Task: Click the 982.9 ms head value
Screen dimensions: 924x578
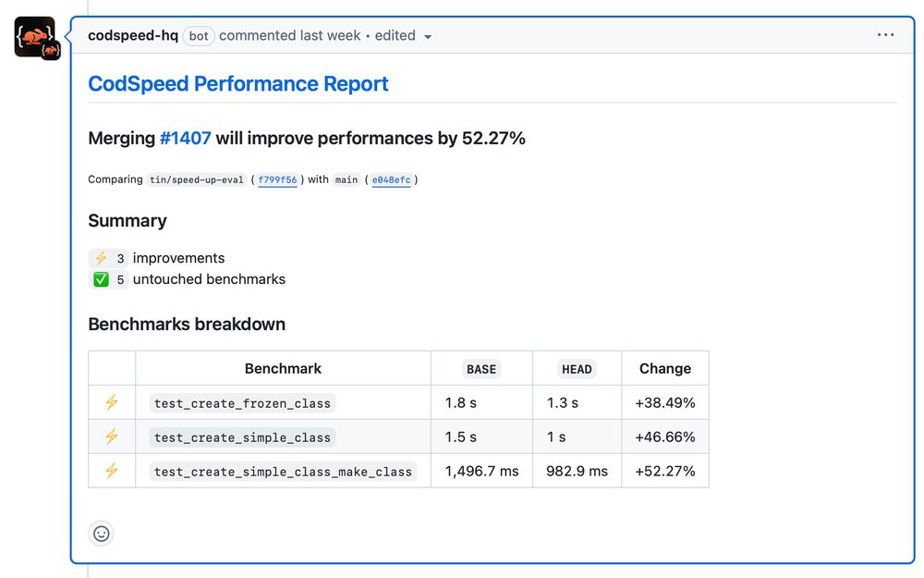Action: [577, 472]
